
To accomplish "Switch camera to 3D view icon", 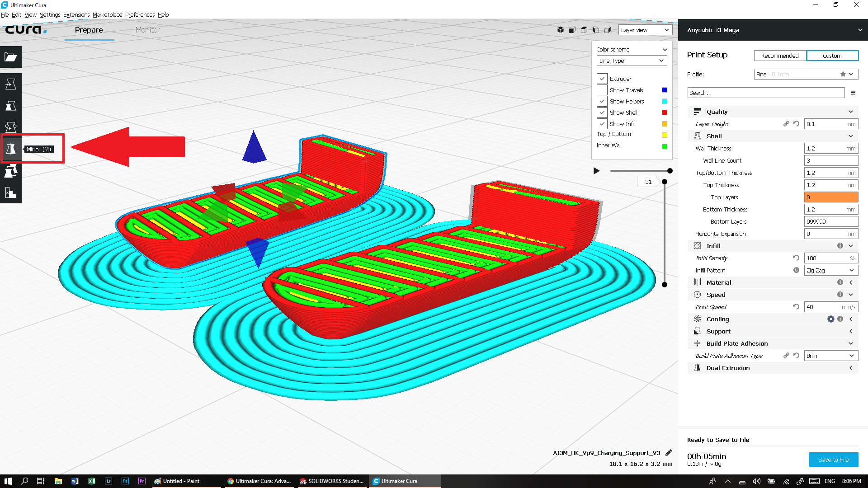I will click(561, 30).
